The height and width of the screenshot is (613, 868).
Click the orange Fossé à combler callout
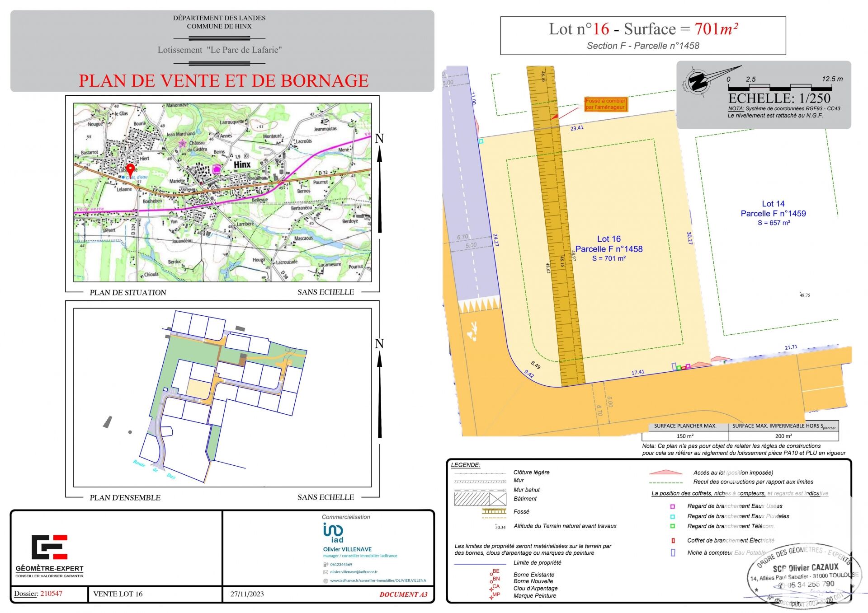click(605, 104)
